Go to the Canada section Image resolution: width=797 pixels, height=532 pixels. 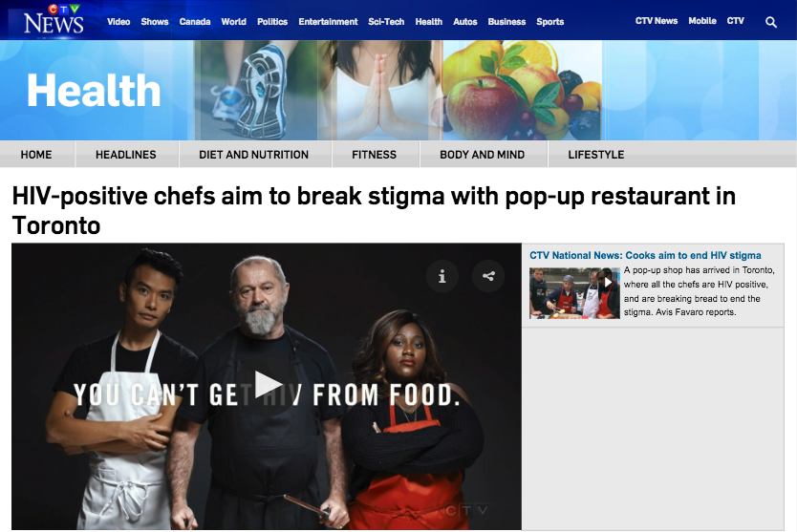tap(195, 22)
